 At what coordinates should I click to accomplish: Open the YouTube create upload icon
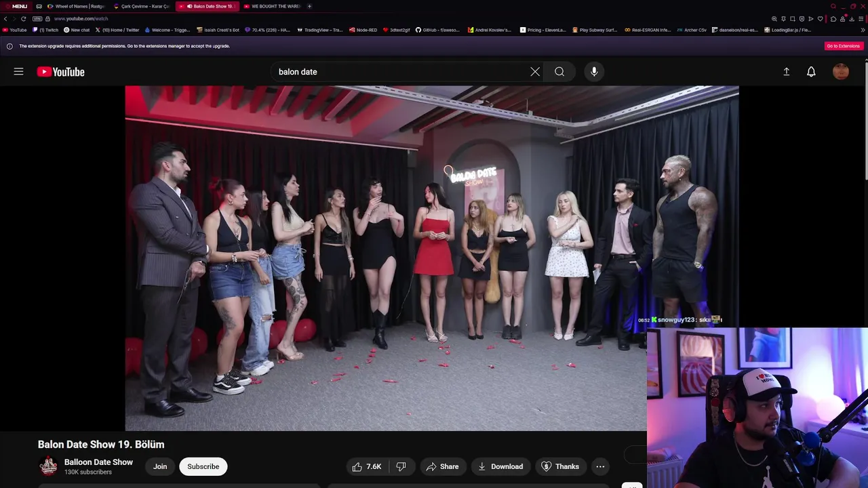(787, 72)
